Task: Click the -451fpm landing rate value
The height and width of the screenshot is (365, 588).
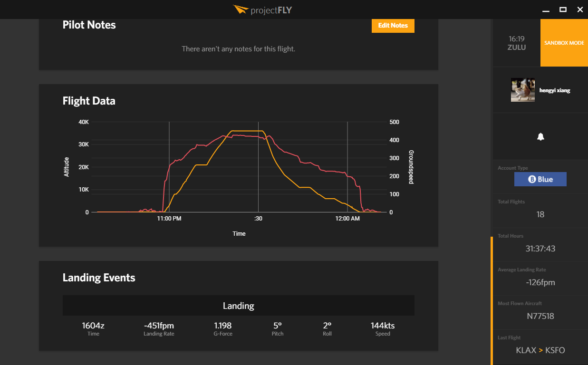Action: click(159, 326)
